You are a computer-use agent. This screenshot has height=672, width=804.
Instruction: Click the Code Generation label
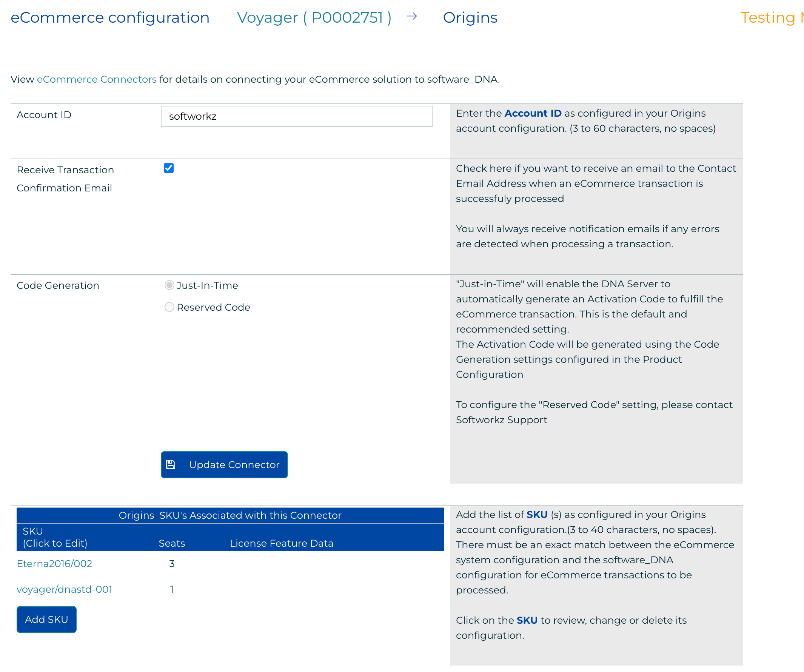58,286
